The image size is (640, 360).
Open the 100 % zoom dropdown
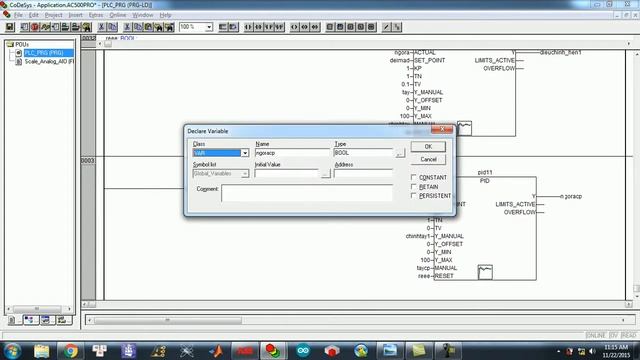[x=209, y=27]
